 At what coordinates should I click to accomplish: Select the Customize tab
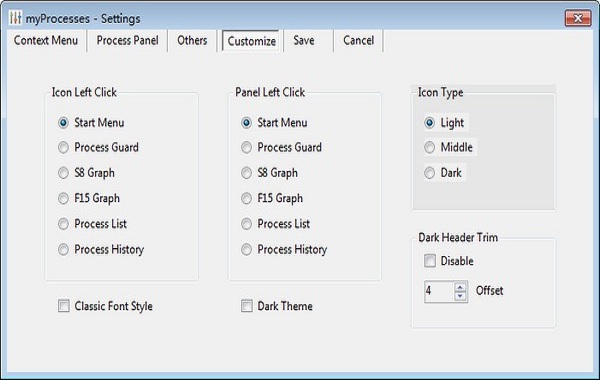point(251,41)
